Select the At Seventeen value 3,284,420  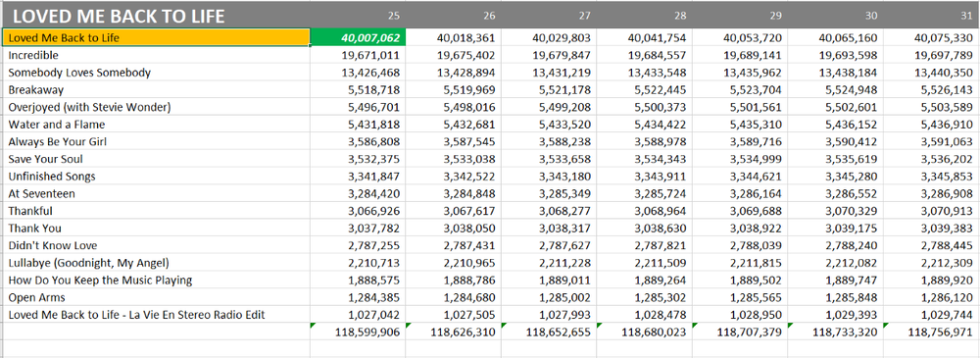click(x=358, y=193)
